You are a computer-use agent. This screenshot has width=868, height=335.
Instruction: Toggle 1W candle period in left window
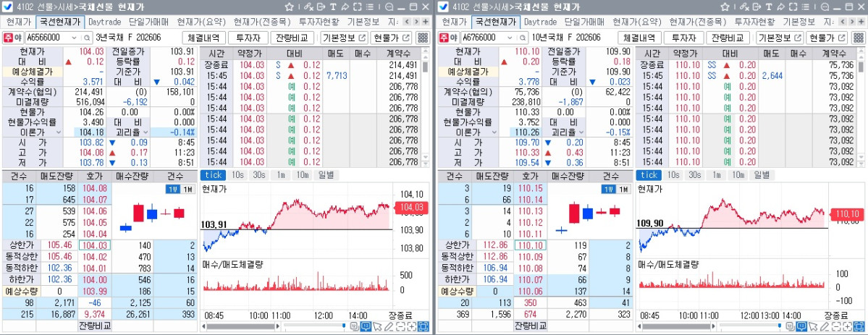tap(173, 190)
